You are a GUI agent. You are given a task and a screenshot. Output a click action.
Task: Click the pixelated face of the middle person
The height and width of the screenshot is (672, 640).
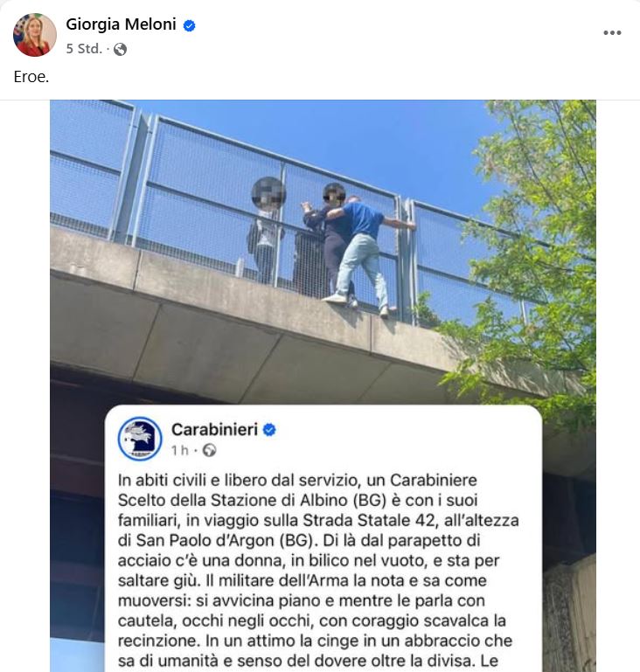tap(334, 194)
